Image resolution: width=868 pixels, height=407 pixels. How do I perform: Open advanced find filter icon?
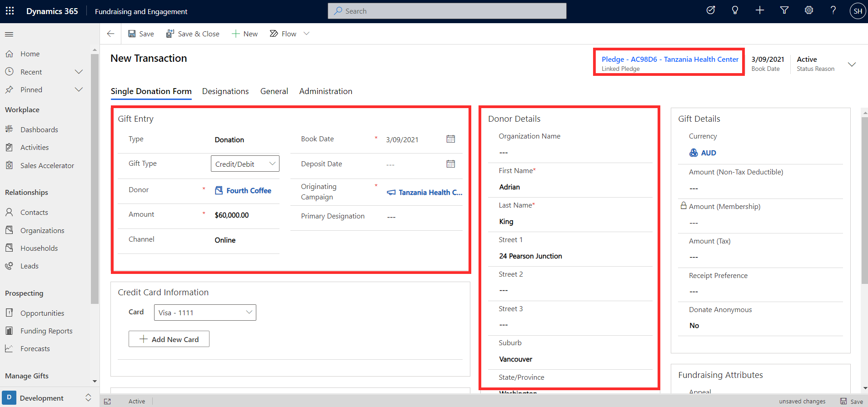[x=784, y=10]
